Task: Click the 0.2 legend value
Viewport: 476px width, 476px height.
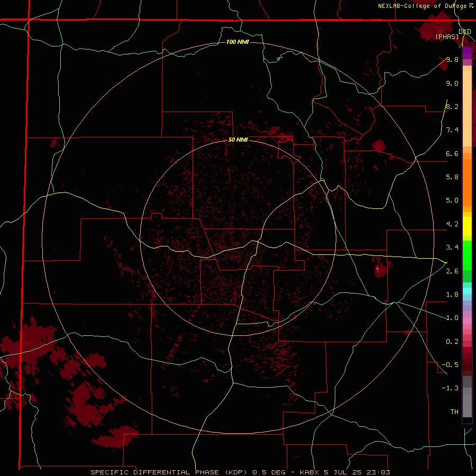Action: click(452, 342)
